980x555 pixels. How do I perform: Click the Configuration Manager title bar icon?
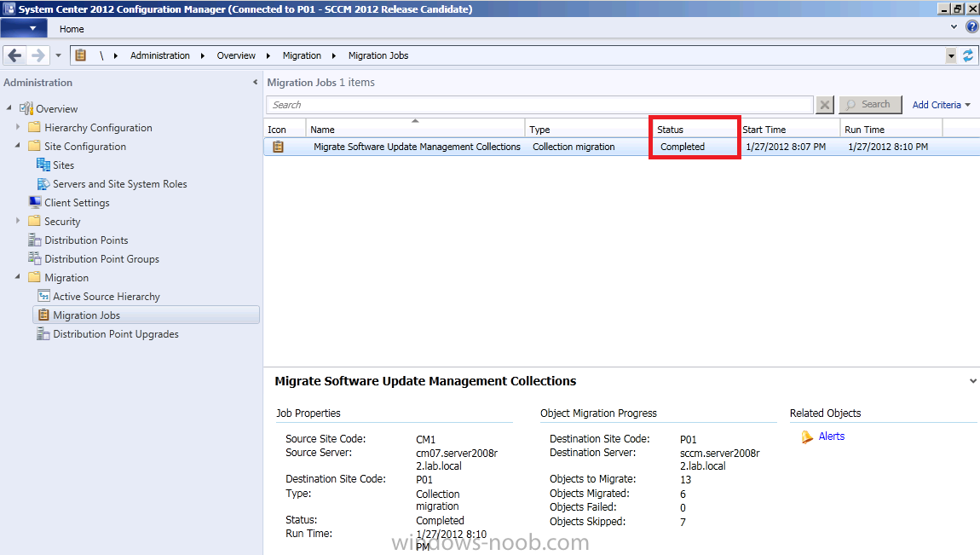(x=9, y=9)
